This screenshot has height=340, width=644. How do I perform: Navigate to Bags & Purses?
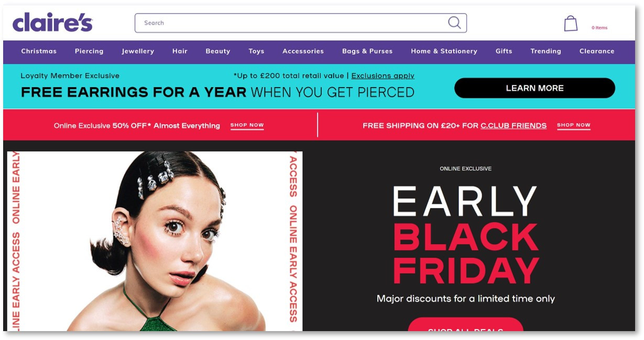tap(367, 51)
